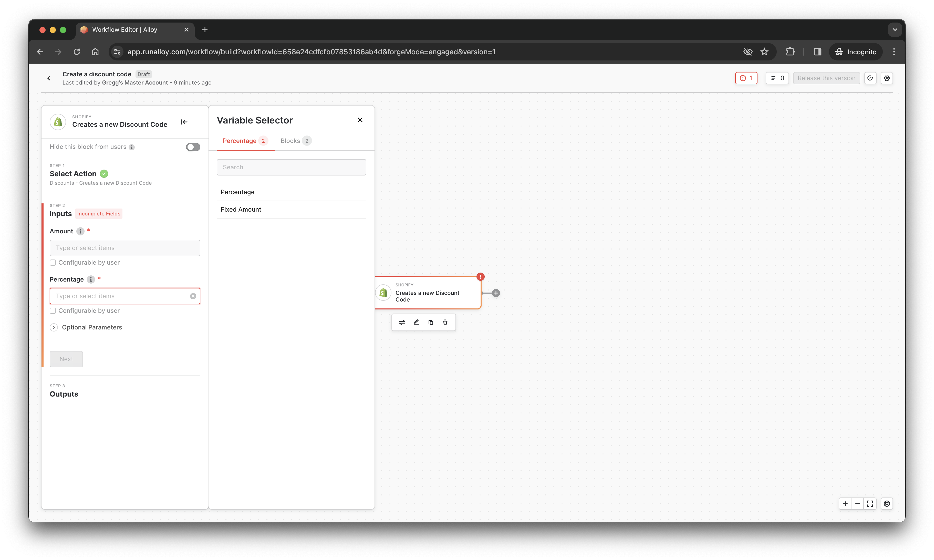
Task: Clear the Percentage input field
Action: click(193, 296)
